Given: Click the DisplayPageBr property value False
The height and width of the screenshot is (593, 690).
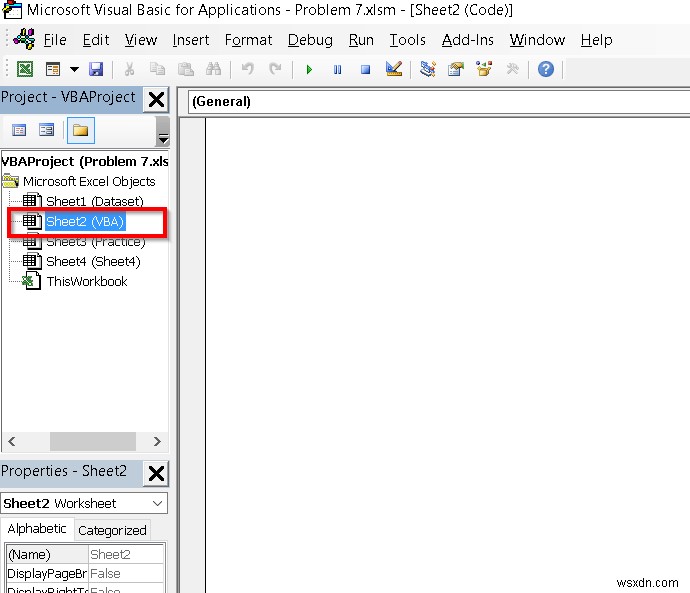Looking at the screenshot, I should click(126, 574).
